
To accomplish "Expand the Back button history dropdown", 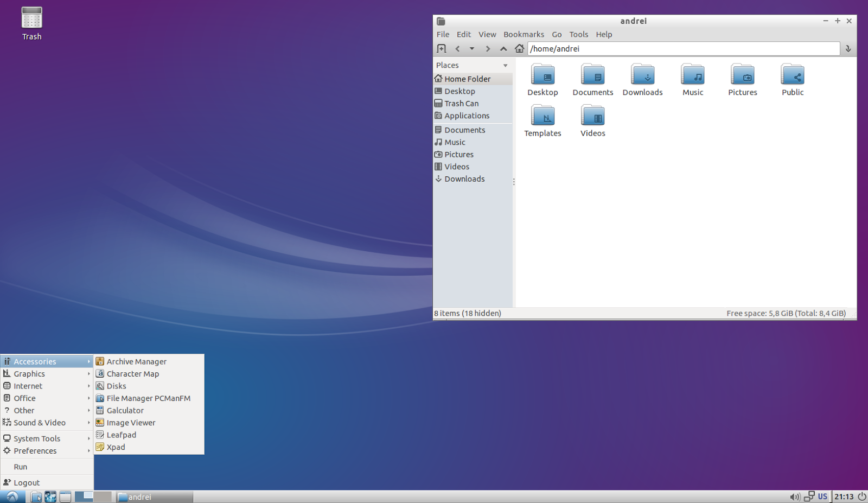I will pyautogui.click(x=471, y=48).
